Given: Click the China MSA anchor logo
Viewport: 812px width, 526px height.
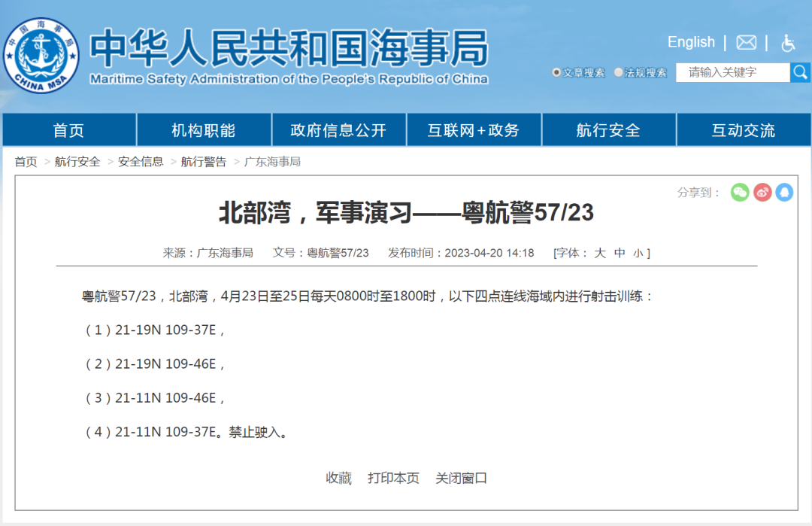Looking at the screenshot, I should point(41,56).
